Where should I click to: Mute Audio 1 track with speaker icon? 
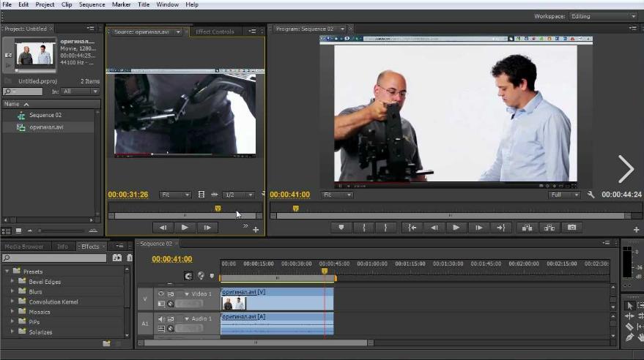[161, 319]
